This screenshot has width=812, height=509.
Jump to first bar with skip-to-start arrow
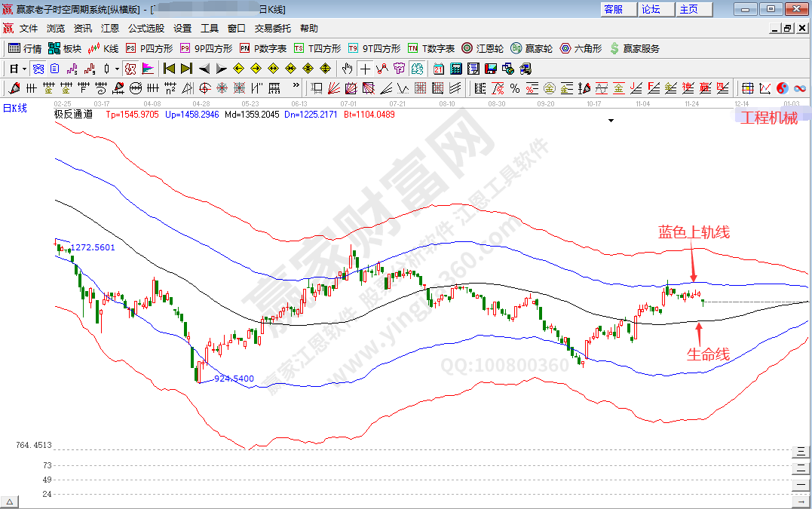coord(169,69)
